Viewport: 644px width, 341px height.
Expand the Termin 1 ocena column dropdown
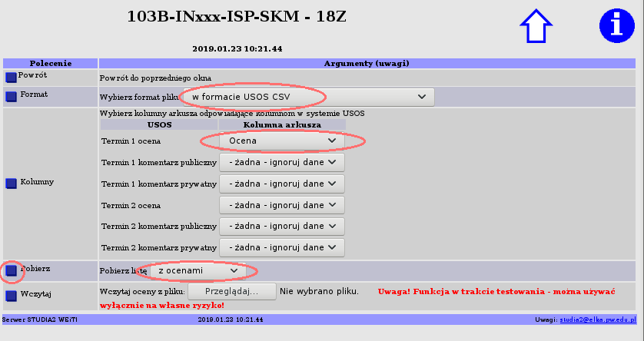(282, 141)
